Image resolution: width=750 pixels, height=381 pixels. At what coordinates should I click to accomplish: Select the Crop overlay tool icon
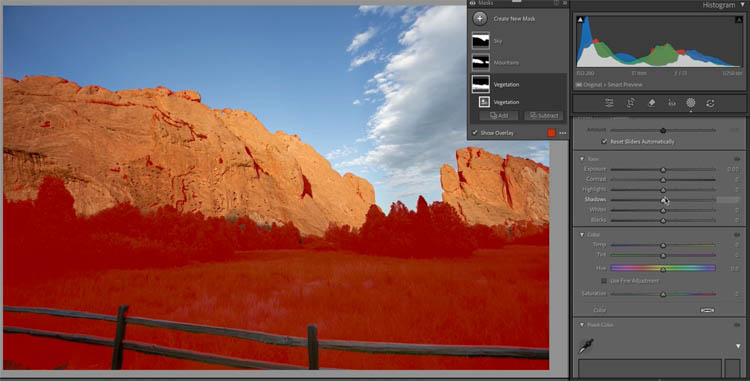630,103
